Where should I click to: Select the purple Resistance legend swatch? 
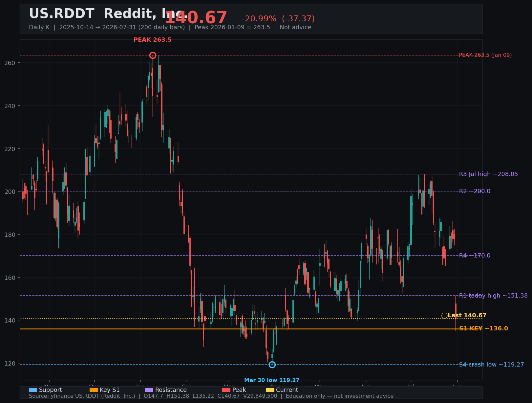pos(149,390)
